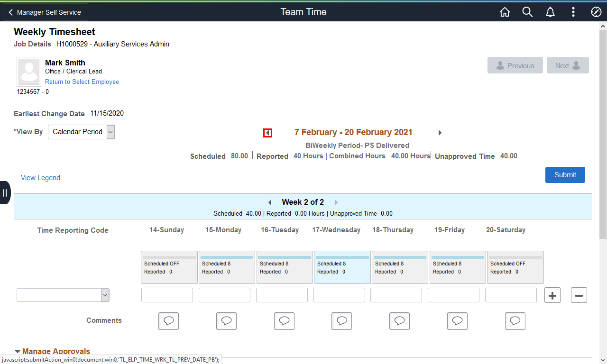Open the Actions three-dot menu
Viewport: 607px width, 364px height.
pos(573,12)
